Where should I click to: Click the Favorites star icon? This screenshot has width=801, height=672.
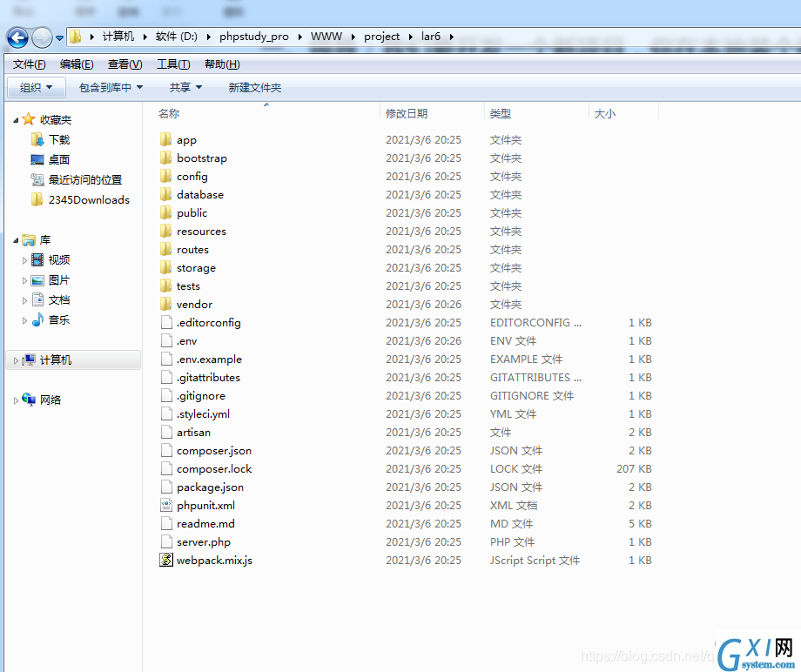(29, 119)
